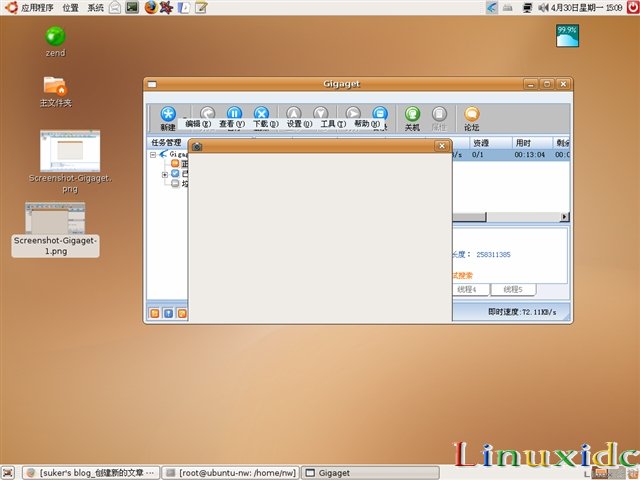Open the 系统 system menu
Screen dimensions: 640x480
[96, 7]
